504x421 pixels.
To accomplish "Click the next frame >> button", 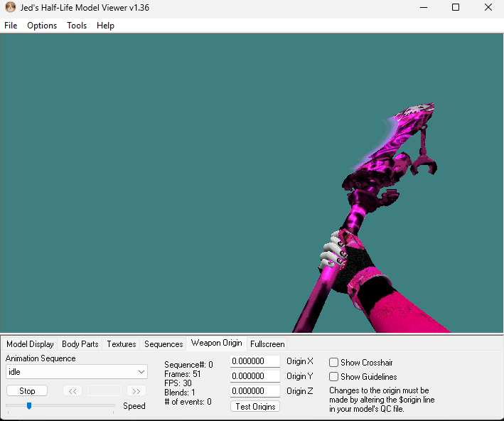I will coord(136,391).
